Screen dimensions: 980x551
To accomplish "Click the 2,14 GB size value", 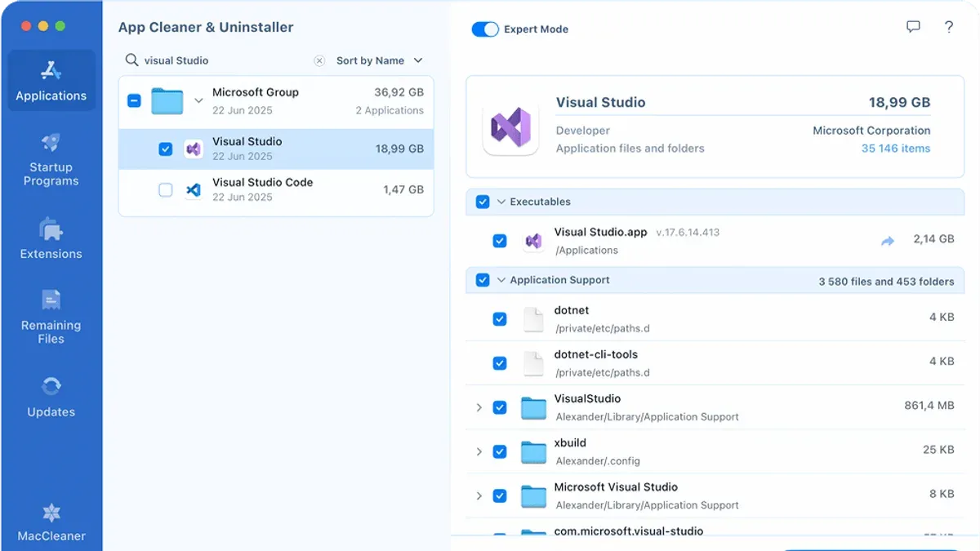I will 933,239.
